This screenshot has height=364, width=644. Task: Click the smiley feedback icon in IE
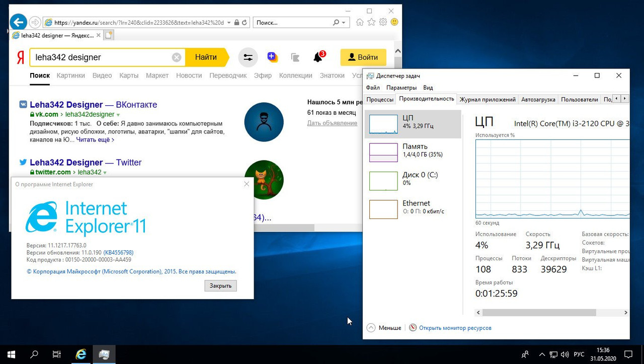(394, 22)
